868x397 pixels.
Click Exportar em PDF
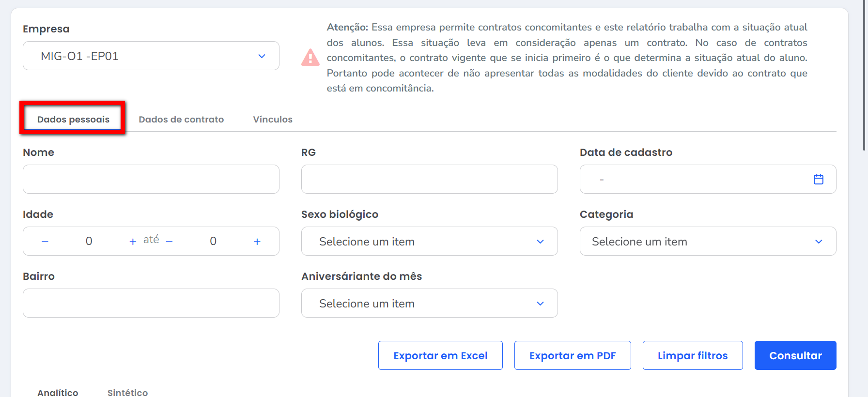tap(572, 355)
